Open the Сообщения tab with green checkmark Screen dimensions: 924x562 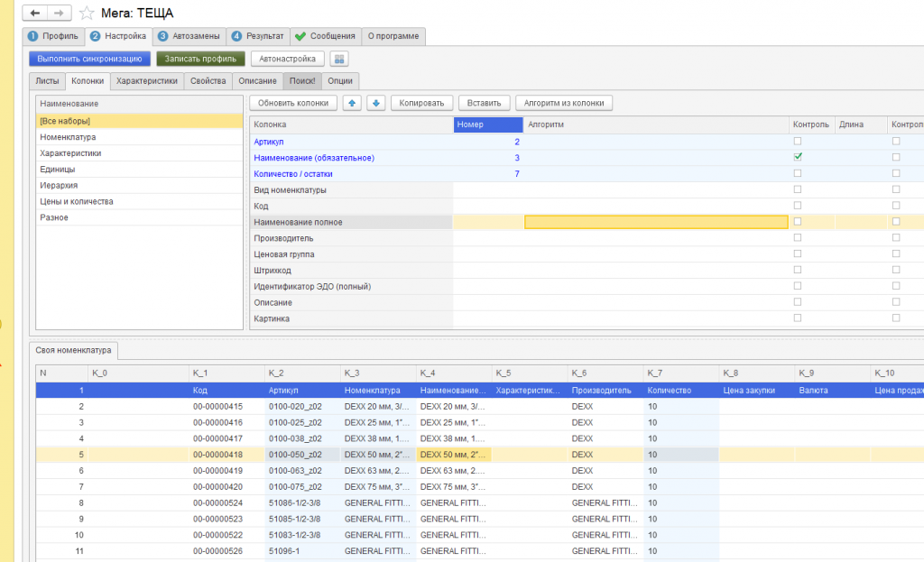325,36
